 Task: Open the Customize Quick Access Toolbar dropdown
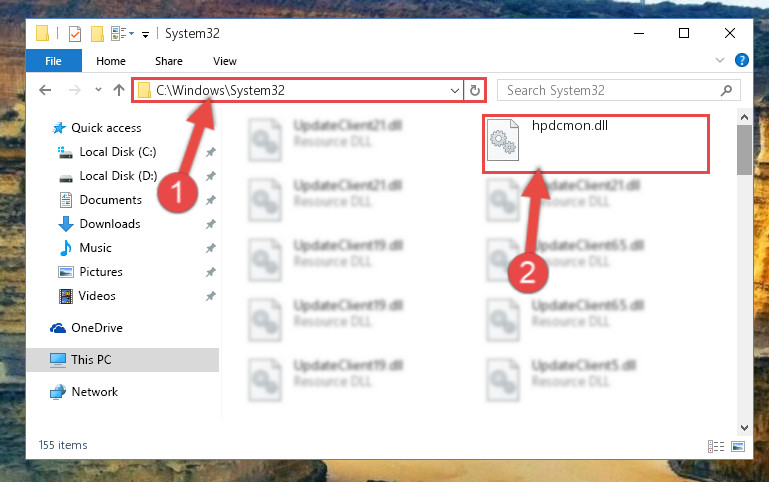(x=145, y=34)
